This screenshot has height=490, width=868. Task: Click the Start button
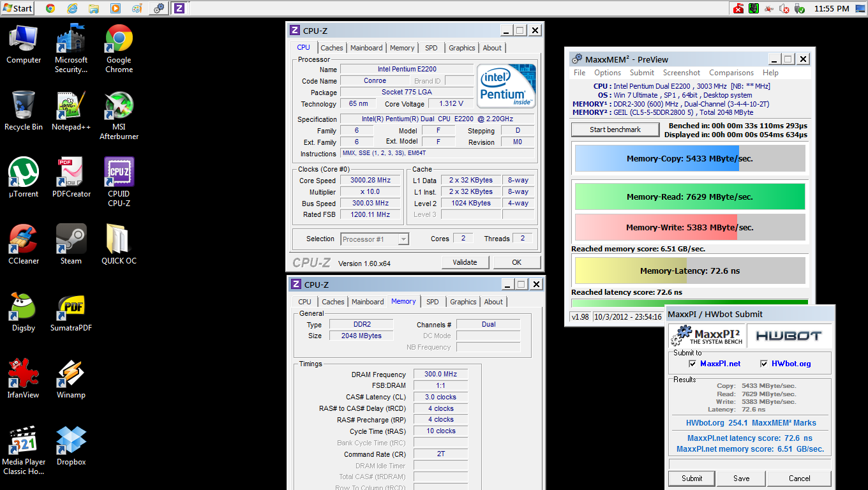point(17,8)
